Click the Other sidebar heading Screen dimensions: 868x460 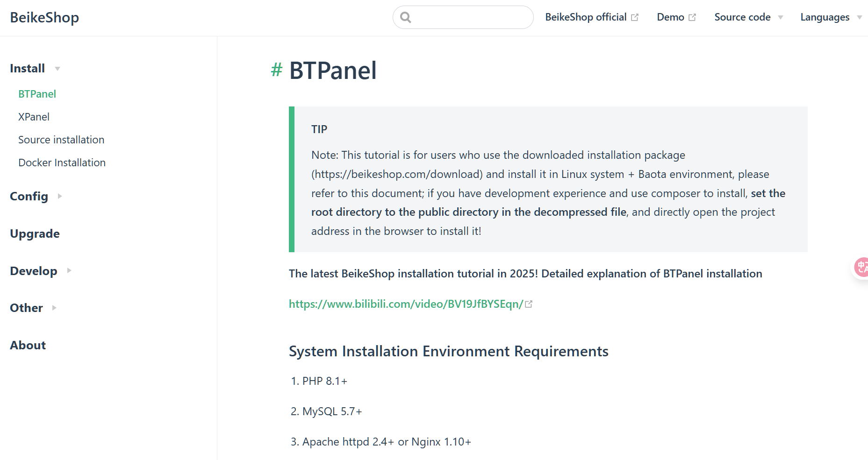(26, 308)
